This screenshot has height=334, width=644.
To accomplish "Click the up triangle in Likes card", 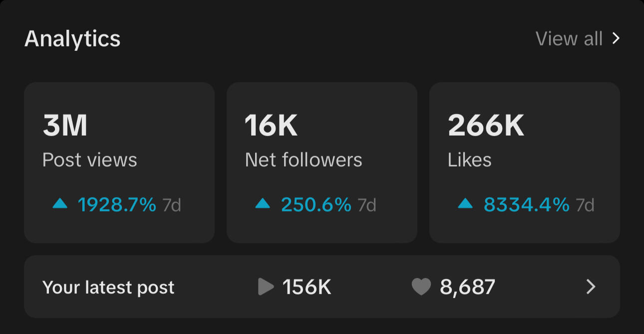I will pos(465,203).
